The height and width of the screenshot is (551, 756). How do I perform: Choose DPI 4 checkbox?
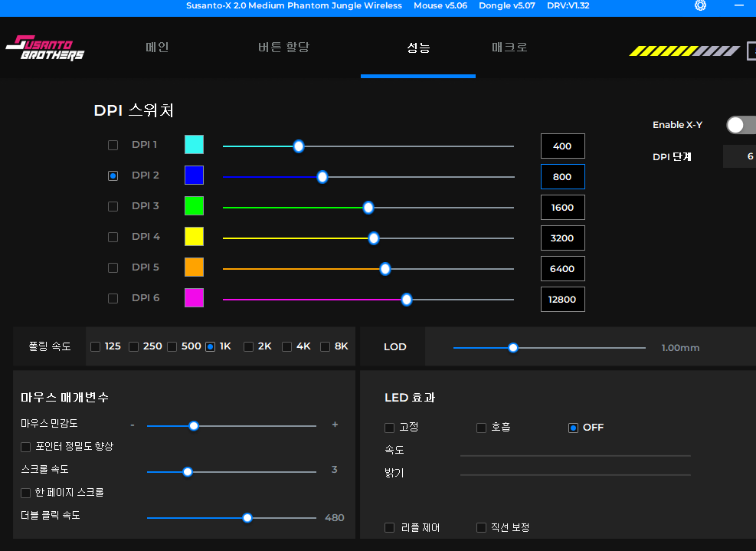point(113,238)
